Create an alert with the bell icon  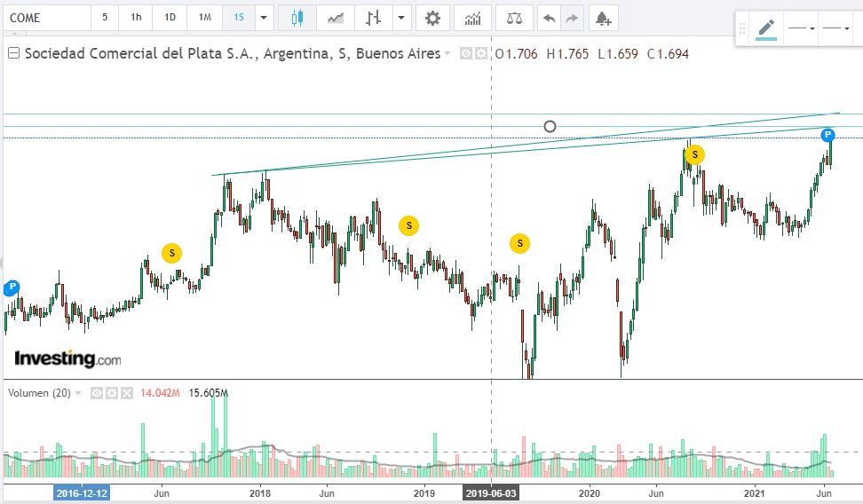[x=603, y=18]
